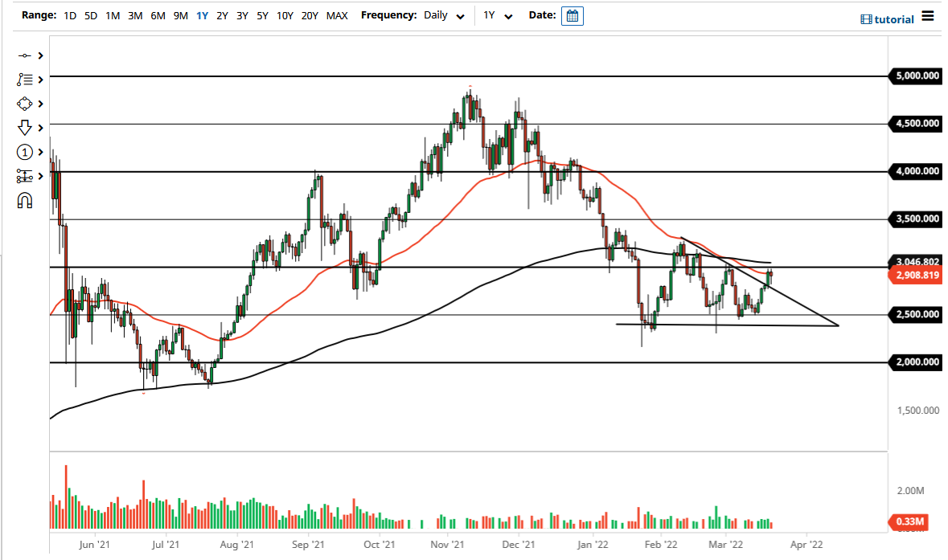The width and height of the screenshot is (948, 560).
Task: Click the 3,500.000 price level label
Action: (915, 219)
